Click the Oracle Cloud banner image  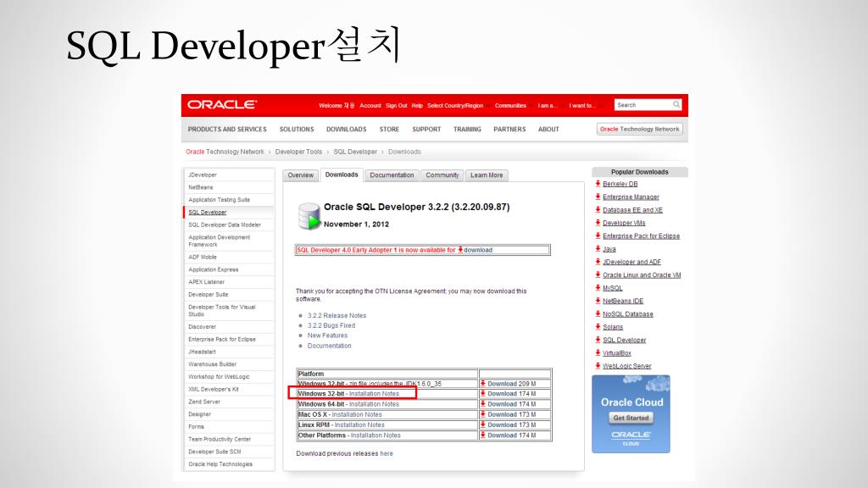click(x=631, y=413)
